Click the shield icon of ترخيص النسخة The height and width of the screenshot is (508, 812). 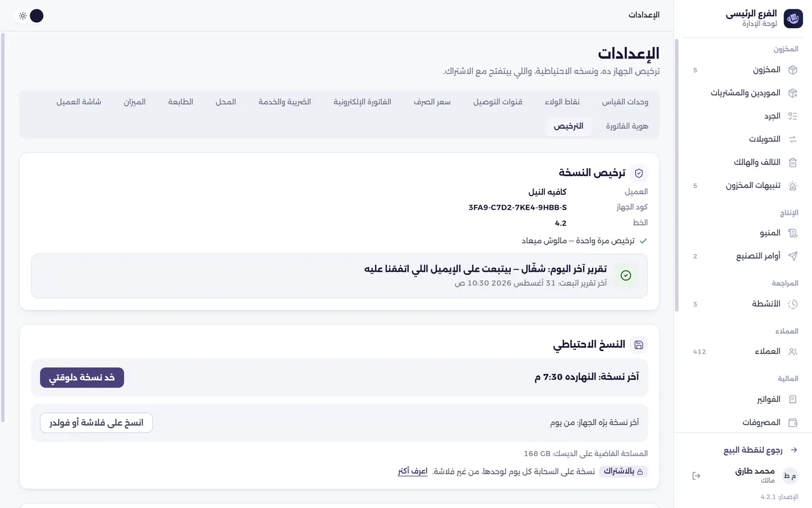[639, 173]
